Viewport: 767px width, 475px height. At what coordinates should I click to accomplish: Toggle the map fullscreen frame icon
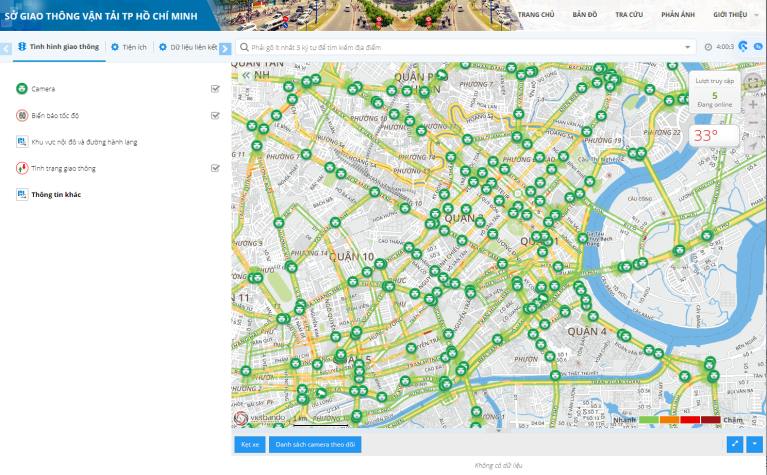point(753,82)
